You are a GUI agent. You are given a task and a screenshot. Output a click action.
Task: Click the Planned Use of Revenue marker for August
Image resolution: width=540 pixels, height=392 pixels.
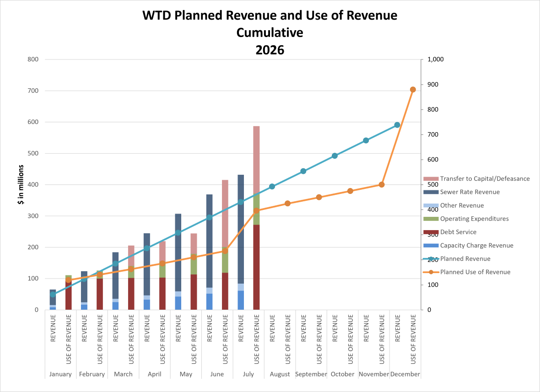click(x=287, y=204)
